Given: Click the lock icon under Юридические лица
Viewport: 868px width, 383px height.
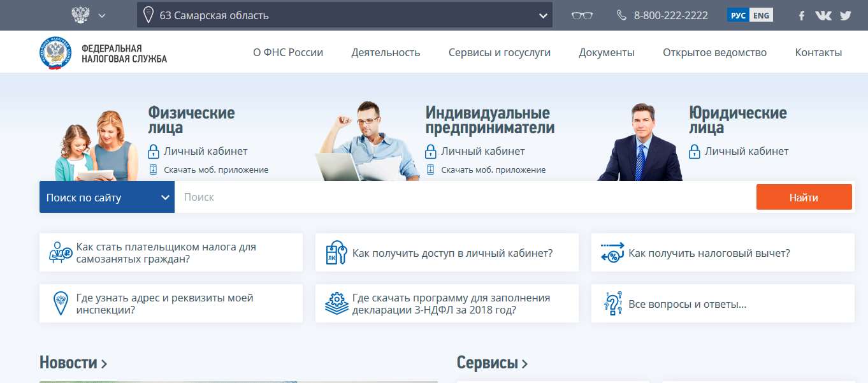Looking at the screenshot, I should coord(694,152).
